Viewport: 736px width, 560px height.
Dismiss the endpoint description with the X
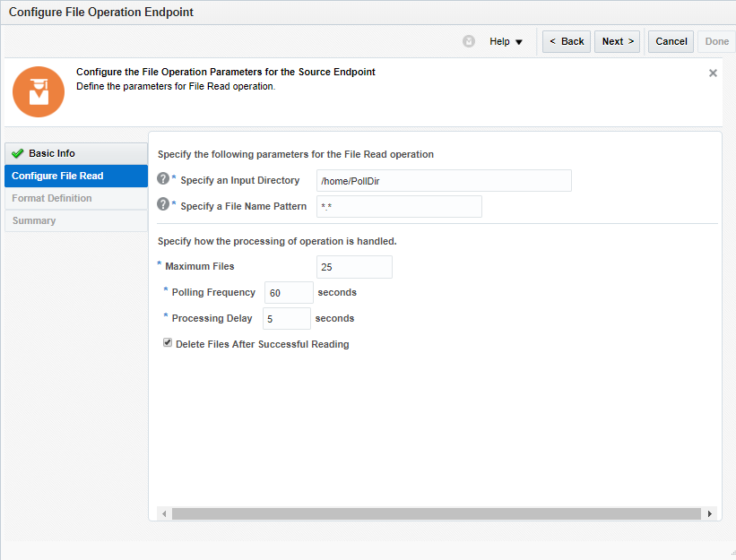click(x=713, y=73)
